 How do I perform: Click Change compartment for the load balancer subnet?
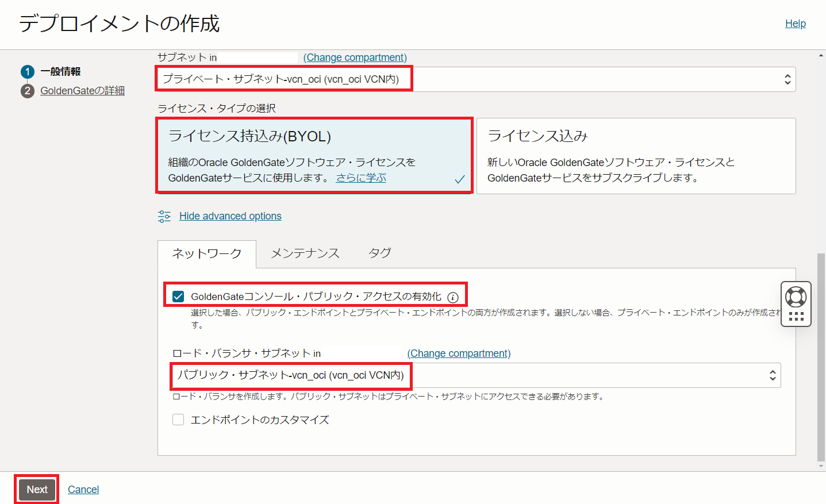tap(459, 353)
